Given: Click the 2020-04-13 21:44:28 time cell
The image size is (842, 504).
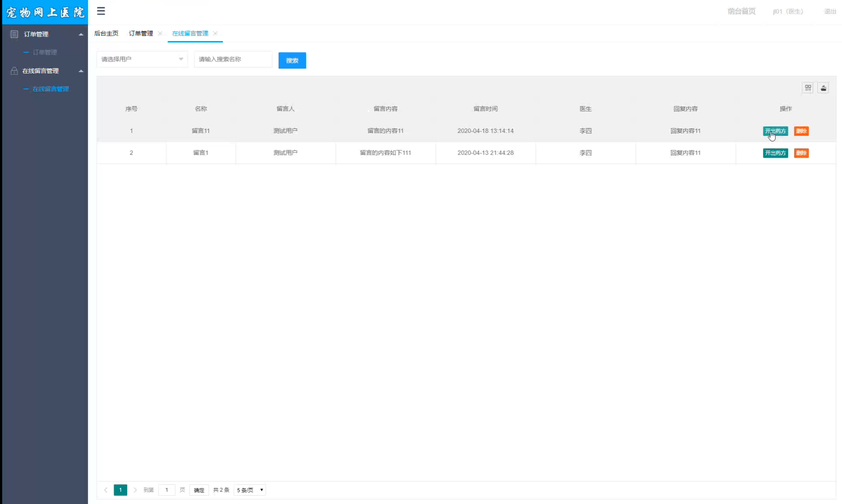Looking at the screenshot, I should (486, 153).
